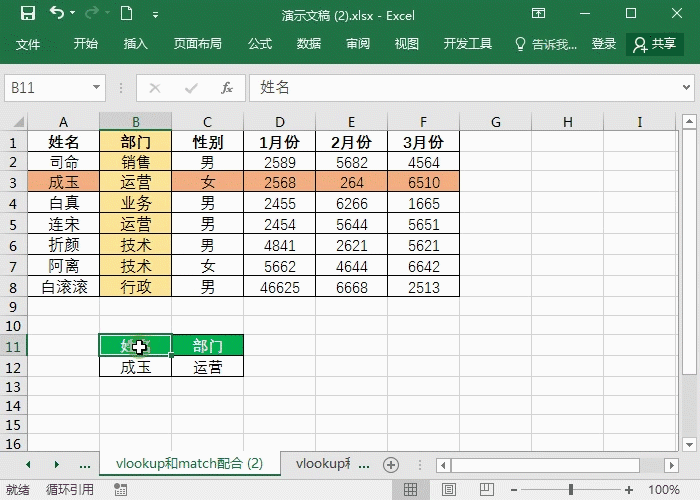Open the Customize Quick Access Toolbar dropdown
The height and width of the screenshot is (500, 700).
pyautogui.click(x=154, y=16)
